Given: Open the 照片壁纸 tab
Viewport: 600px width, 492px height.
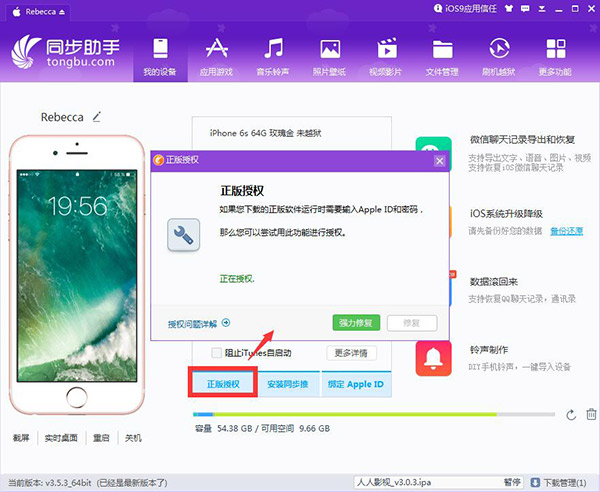Looking at the screenshot, I should click(x=329, y=55).
